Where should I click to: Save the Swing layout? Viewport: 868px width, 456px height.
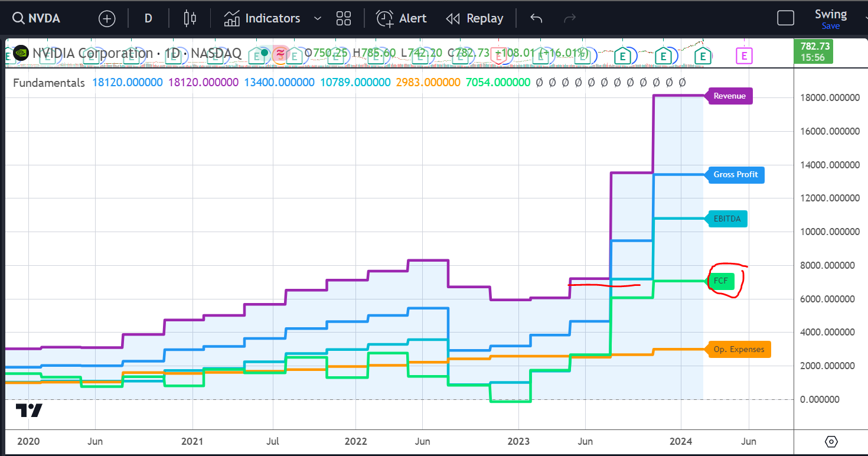click(x=831, y=26)
